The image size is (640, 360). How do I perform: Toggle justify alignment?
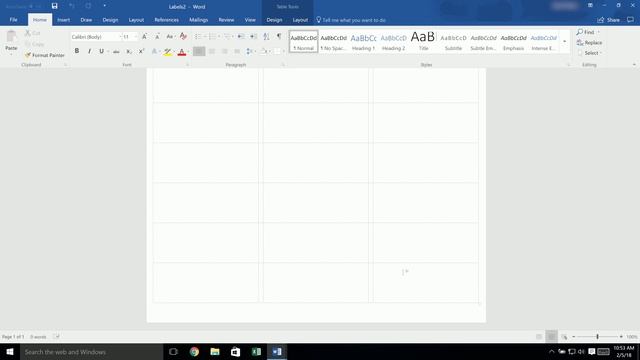[237, 51]
